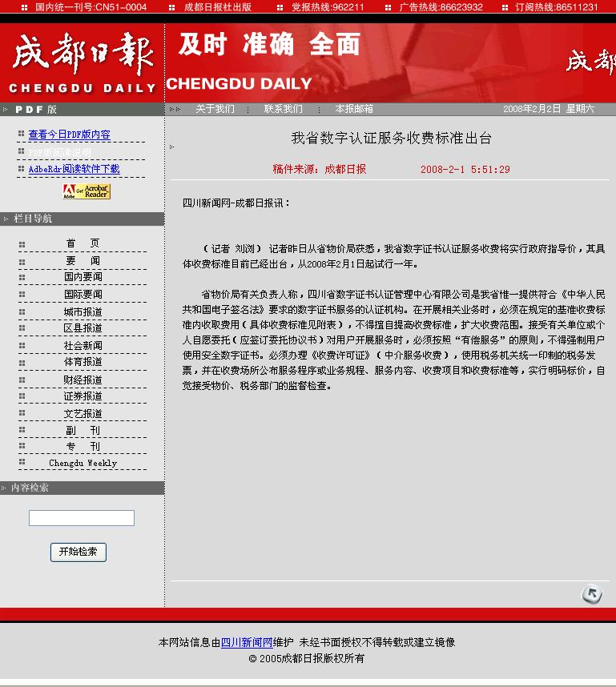Image resolution: width=616 pixels, height=687 pixels.
Task: Go to 文艺报道 section
Action: [83, 414]
